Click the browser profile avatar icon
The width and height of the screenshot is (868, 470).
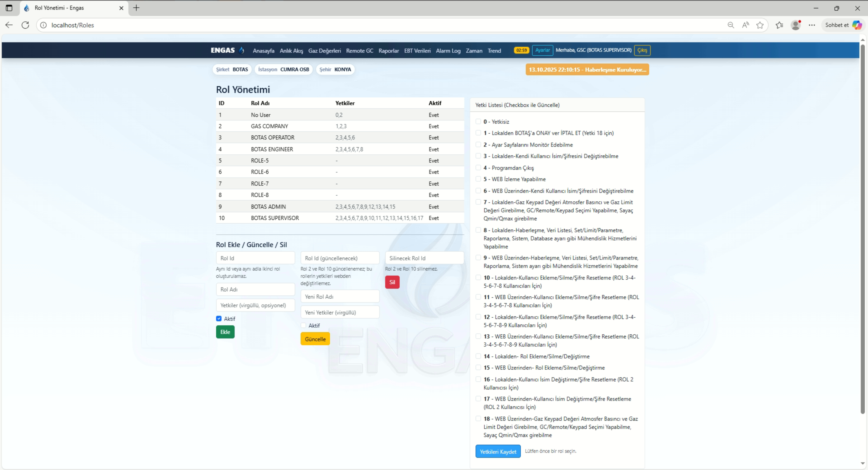pos(796,25)
